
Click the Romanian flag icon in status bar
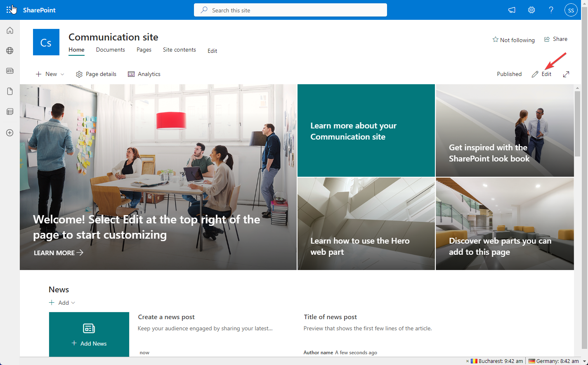pos(474,361)
